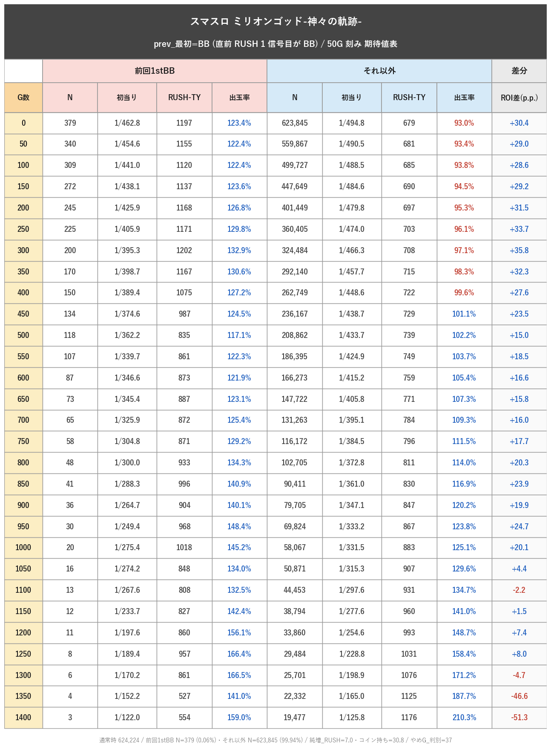
Task: Click the title スマスロ ミリオンゴッド-神々の軌跡-
Action: pos(275,21)
